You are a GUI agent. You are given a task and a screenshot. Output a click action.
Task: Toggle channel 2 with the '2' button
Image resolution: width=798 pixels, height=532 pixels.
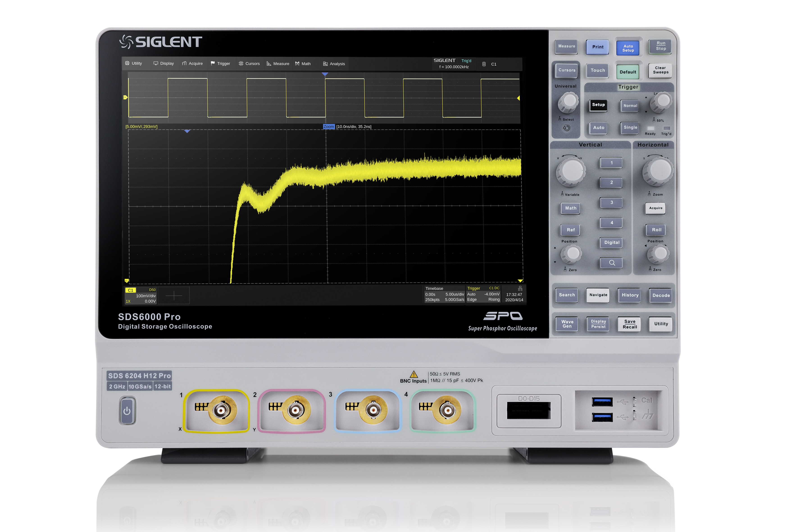pos(611,182)
